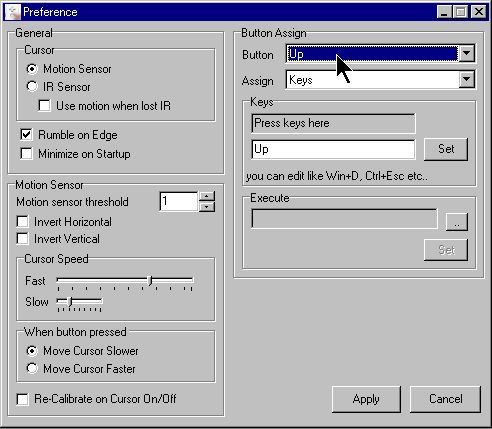Viewport: 492px width, 429px height.
Task: Enable Use motion when lost IR
Action: [44, 105]
